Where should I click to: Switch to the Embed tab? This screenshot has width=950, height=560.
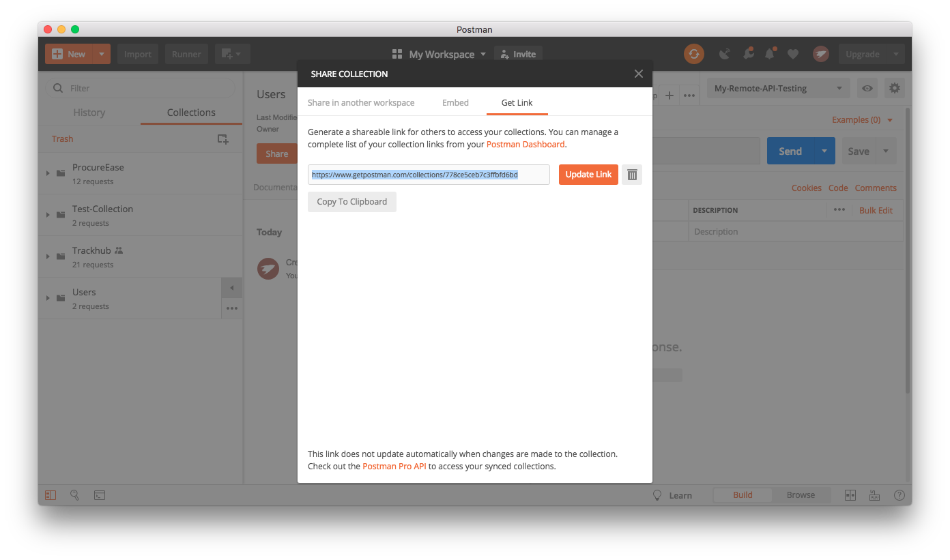[455, 102]
